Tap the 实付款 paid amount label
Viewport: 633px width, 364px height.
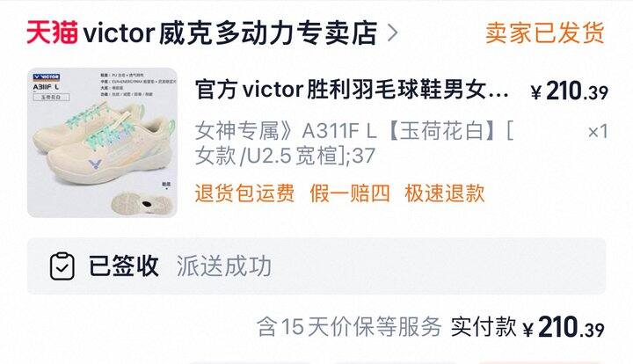(x=484, y=326)
